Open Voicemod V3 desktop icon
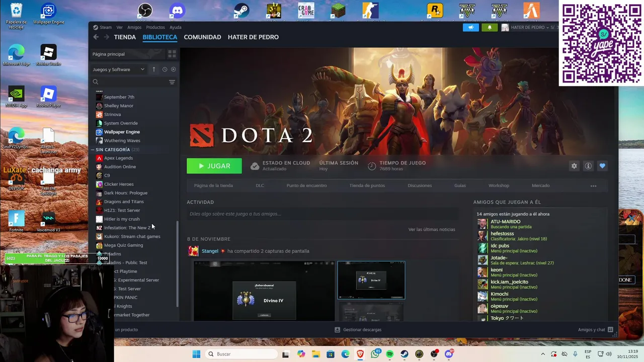This screenshot has height=362, width=644. [48, 221]
